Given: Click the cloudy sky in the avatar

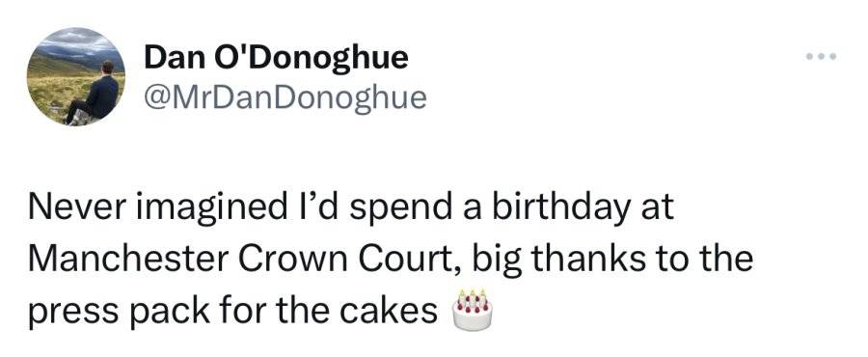Looking at the screenshot, I should (76, 42).
